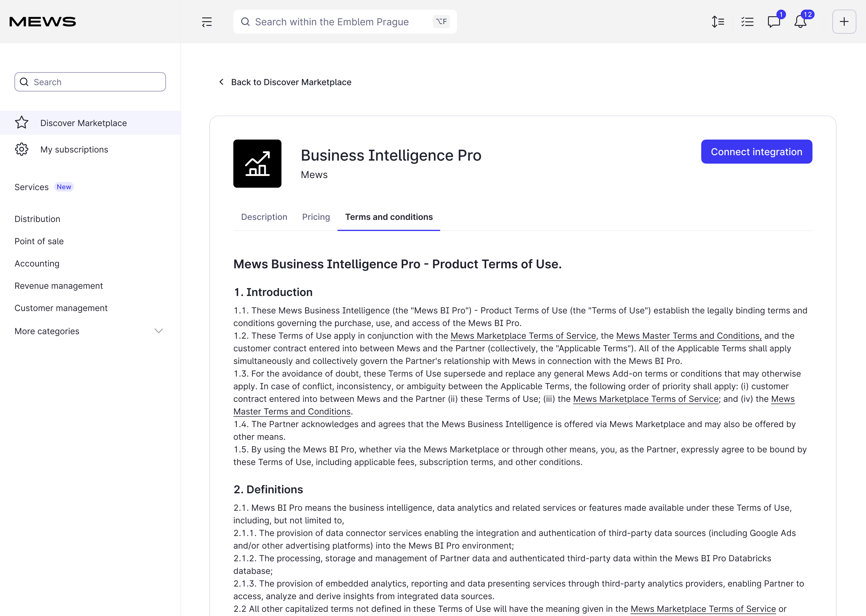Open the Point of sale category
This screenshot has height=616, width=866.
39,241
